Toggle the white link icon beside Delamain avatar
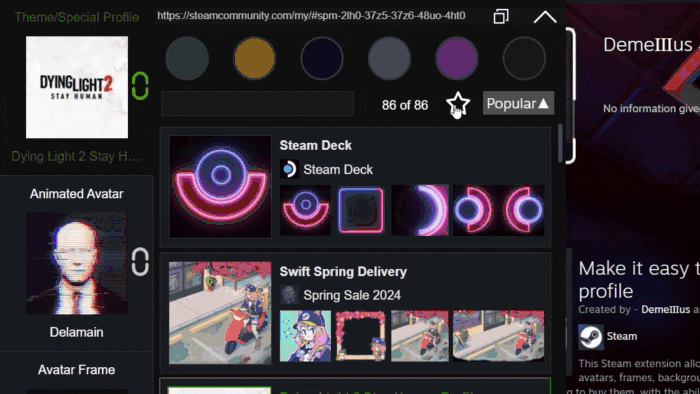700x394 pixels. tap(140, 261)
